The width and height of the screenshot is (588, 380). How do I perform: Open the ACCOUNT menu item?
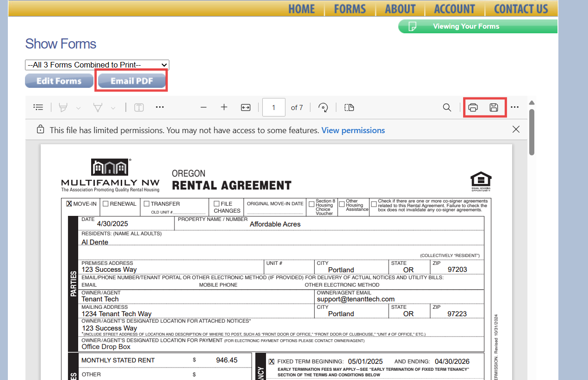pos(454,9)
